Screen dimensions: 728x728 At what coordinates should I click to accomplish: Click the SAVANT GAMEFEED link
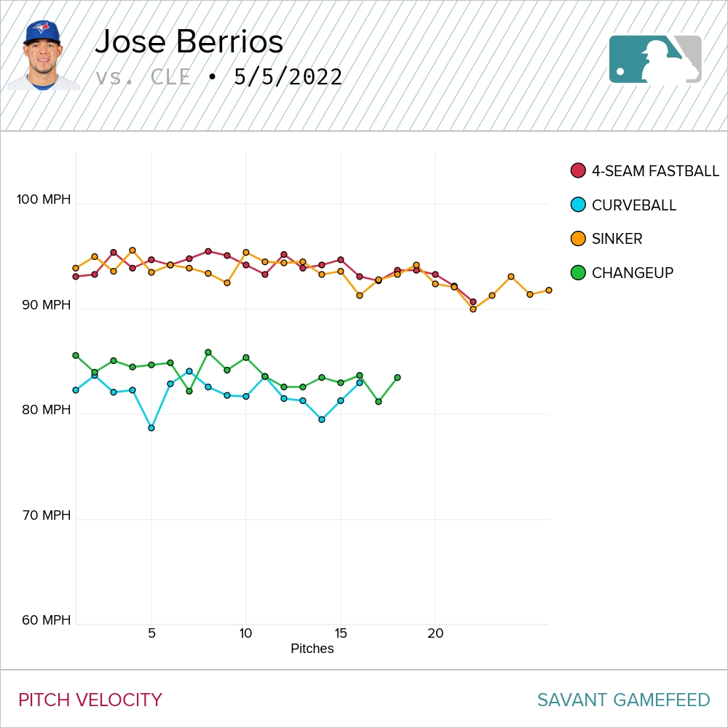[623, 700]
